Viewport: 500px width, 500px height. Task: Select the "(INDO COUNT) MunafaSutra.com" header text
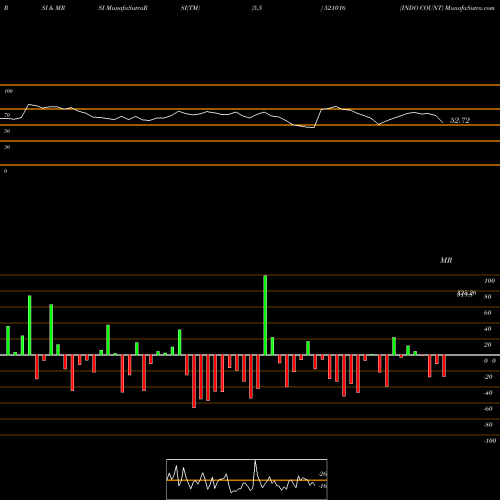[x=447, y=8]
